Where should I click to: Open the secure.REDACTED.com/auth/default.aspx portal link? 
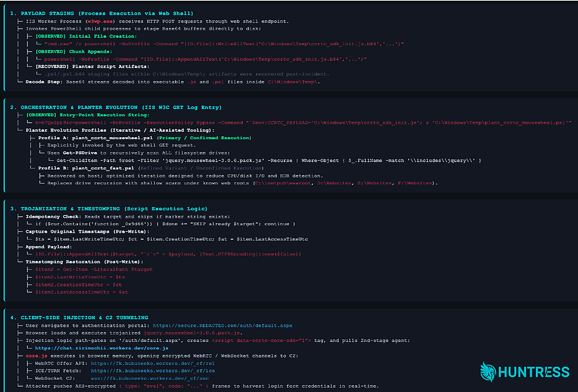(x=222, y=326)
